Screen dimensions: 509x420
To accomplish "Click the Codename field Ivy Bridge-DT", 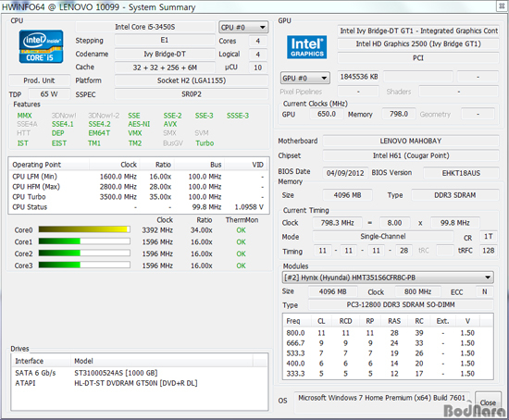I will tap(165, 54).
